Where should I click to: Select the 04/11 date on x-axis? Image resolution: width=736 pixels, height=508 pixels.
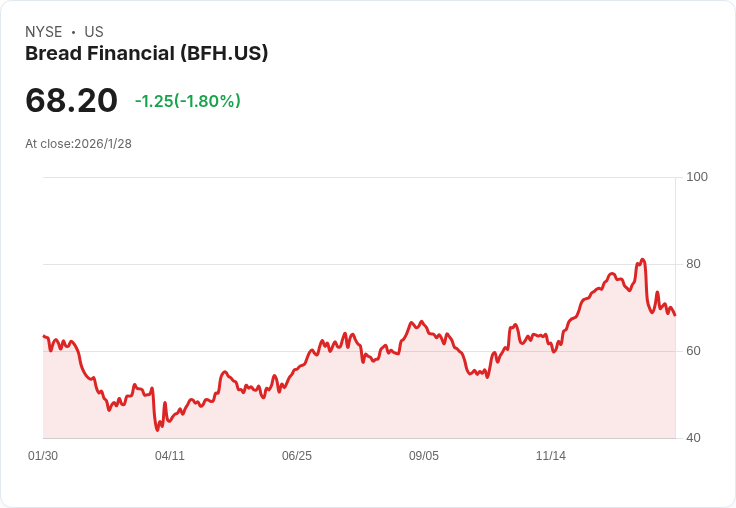[x=170, y=456]
